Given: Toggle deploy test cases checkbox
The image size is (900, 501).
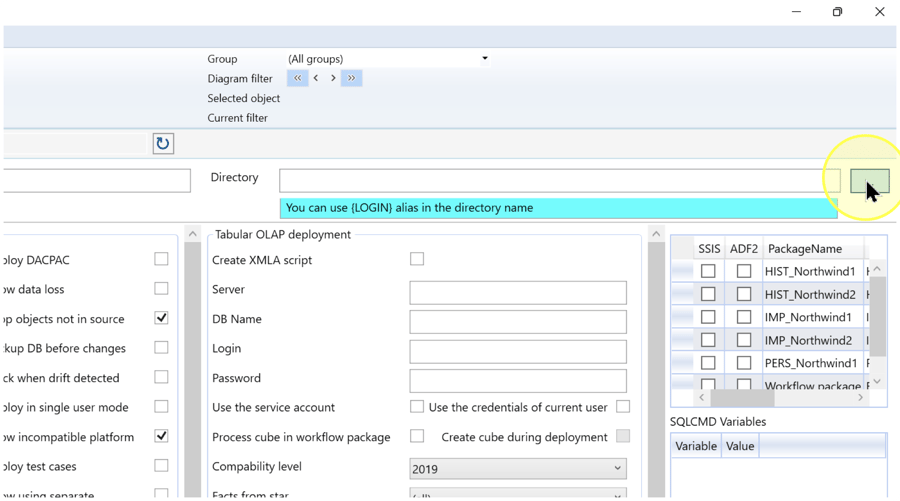Looking at the screenshot, I should (161, 465).
